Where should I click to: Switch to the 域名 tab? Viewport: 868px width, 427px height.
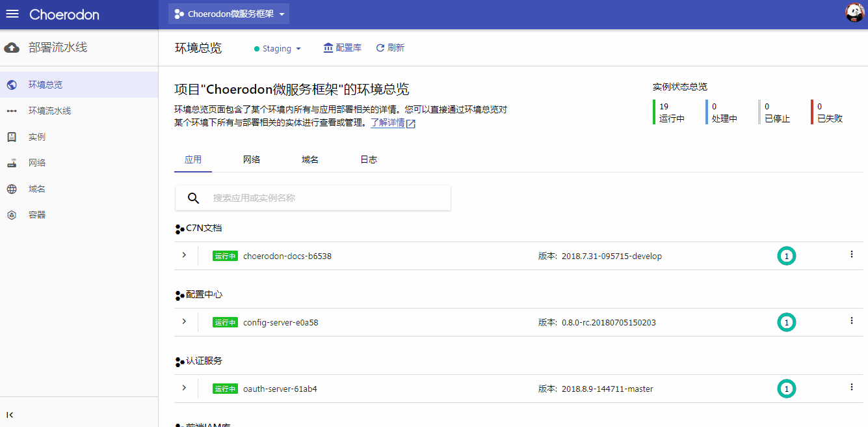[x=310, y=159]
